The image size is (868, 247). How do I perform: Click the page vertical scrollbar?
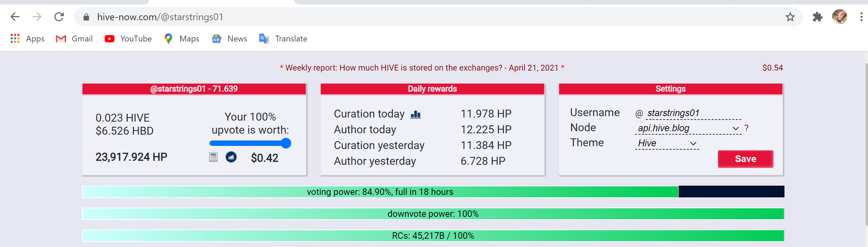[x=866, y=144]
